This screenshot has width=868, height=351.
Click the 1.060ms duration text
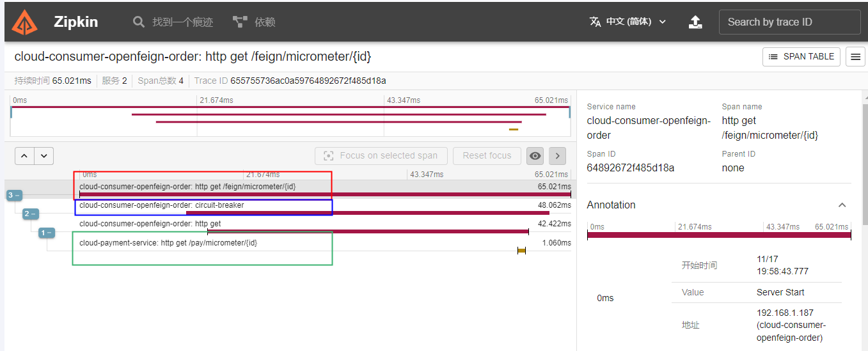[556, 242]
